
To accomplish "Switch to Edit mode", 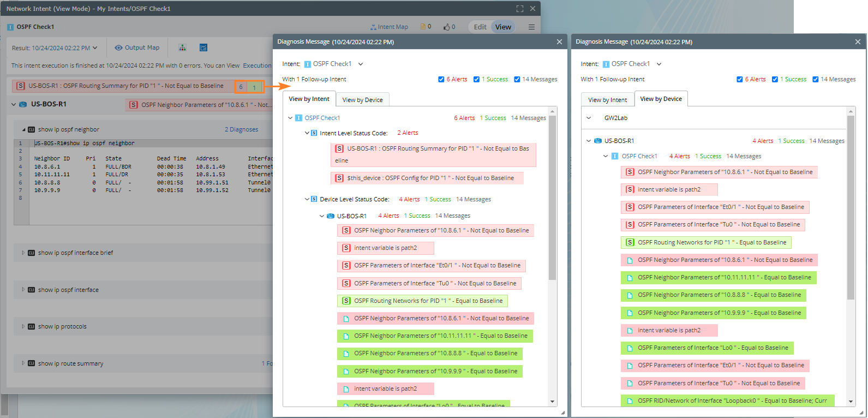I will (480, 27).
